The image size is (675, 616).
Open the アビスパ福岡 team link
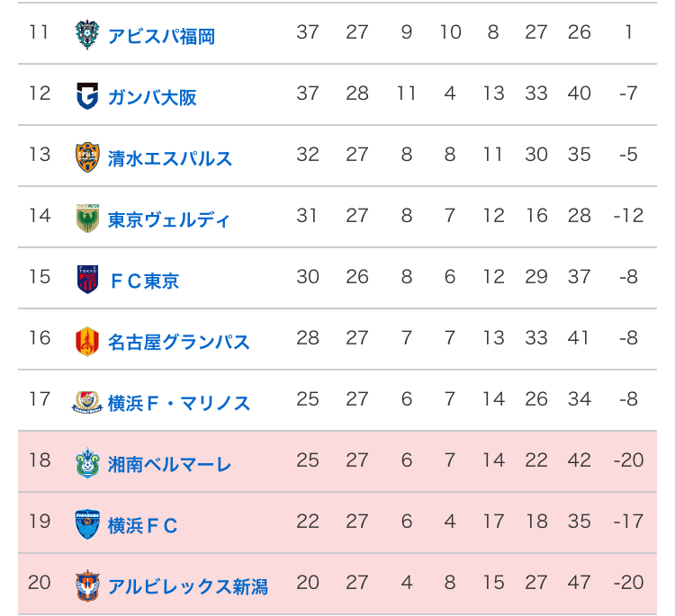161,36
